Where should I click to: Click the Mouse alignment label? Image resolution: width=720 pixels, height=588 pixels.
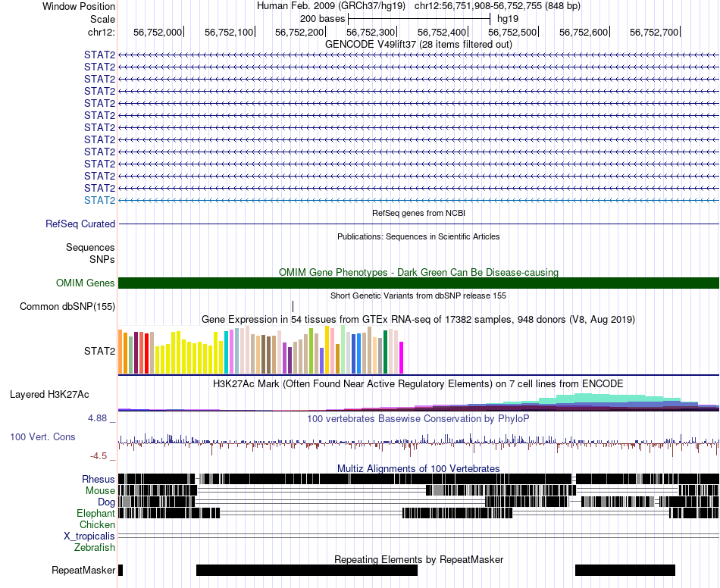(100, 491)
